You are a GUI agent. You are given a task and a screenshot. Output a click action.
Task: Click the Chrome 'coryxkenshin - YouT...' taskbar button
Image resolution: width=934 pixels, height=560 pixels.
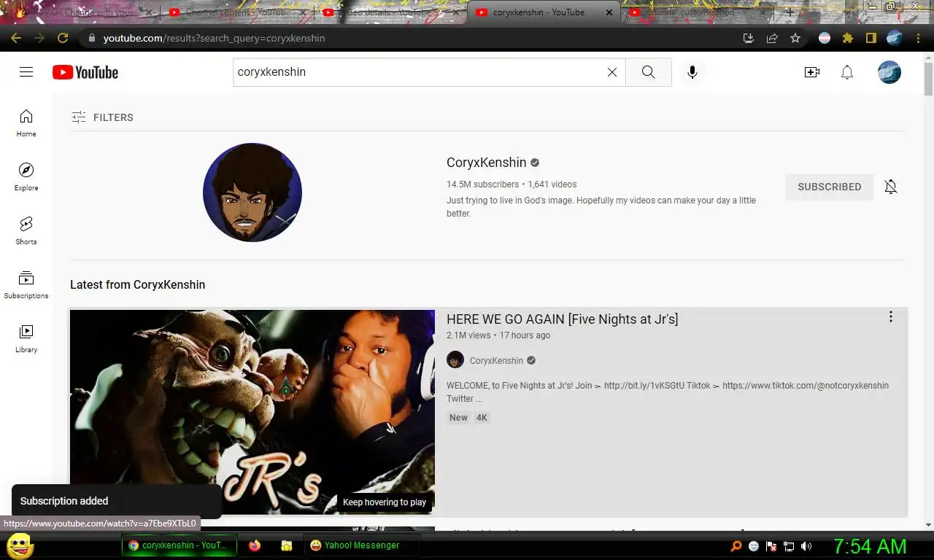tap(179, 545)
